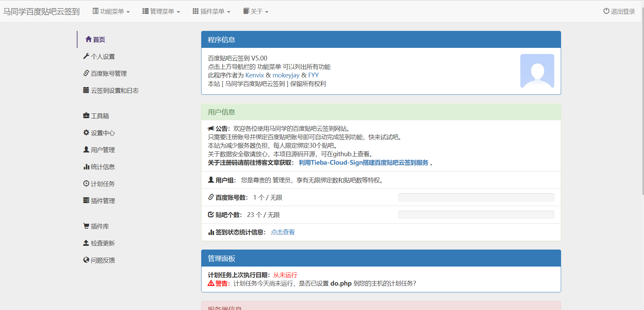The width and height of the screenshot is (644, 310).
Task: Click the shopping cart icon for 插件库
Action: pos(86,226)
